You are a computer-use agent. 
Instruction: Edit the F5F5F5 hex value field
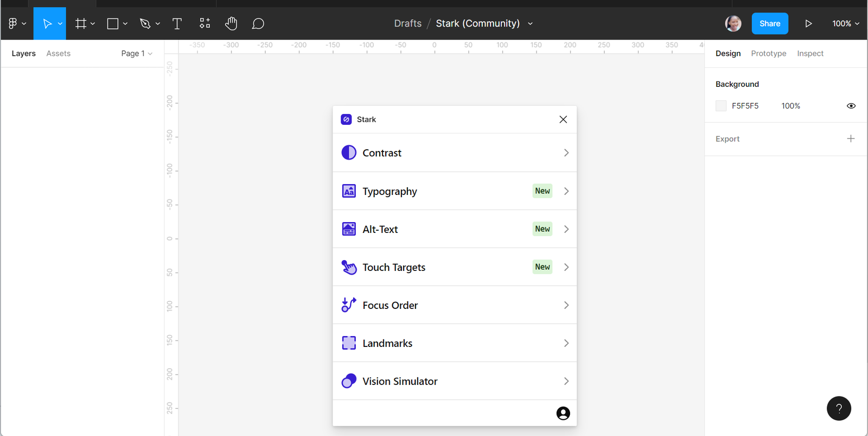(745, 106)
